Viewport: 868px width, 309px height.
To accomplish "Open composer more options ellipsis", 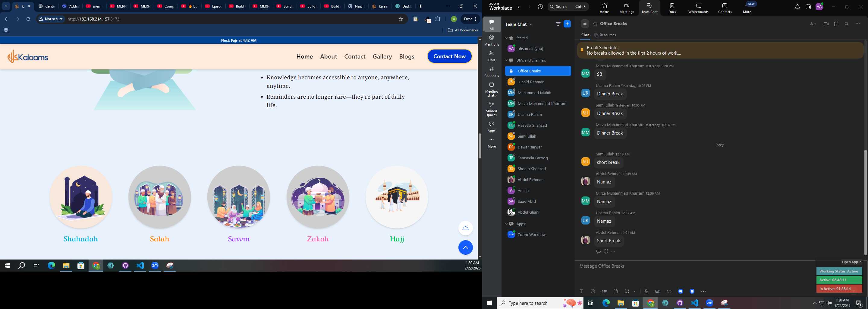I will (x=703, y=291).
